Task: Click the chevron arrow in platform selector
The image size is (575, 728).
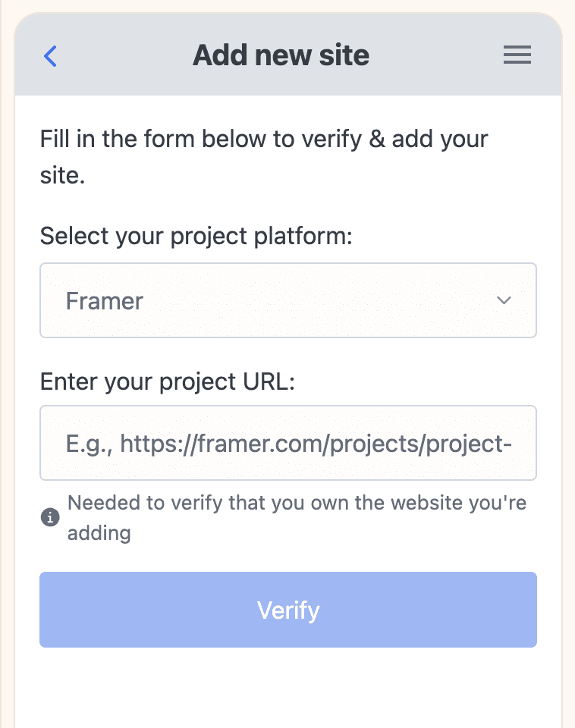Action: pos(504,300)
